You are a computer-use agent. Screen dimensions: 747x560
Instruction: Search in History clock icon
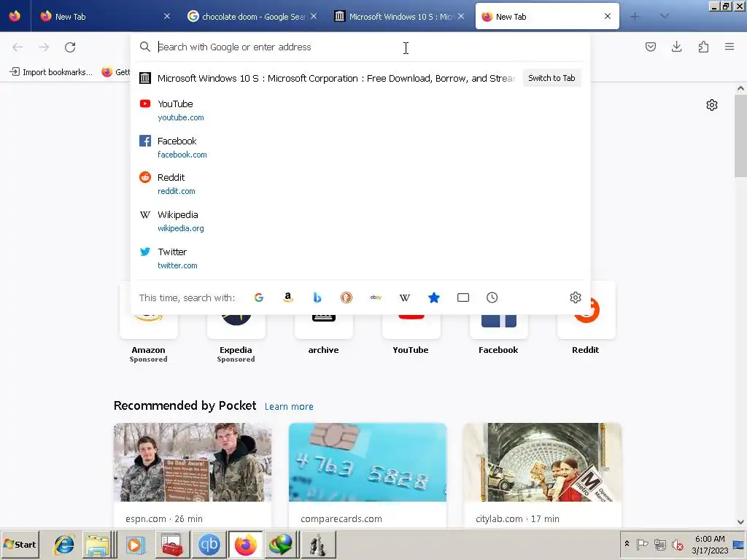tap(492, 297)
